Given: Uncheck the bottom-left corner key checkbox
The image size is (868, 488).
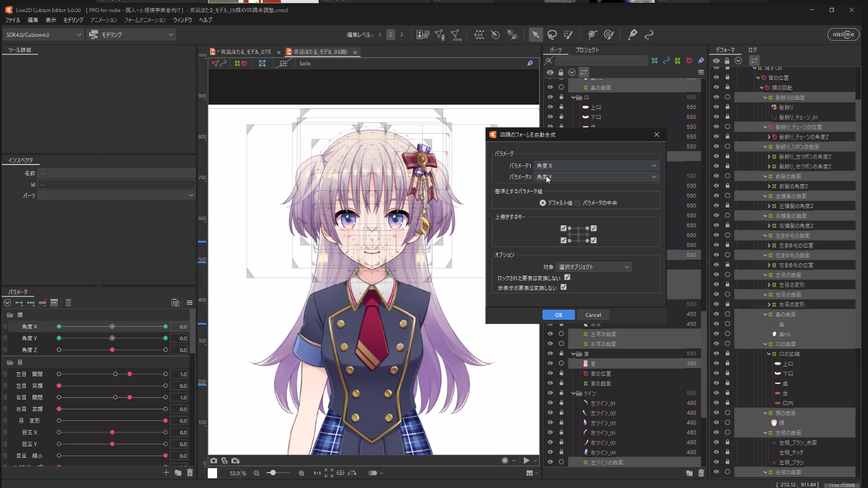Looking at the screenshot, I should click(x=563, y=240).
